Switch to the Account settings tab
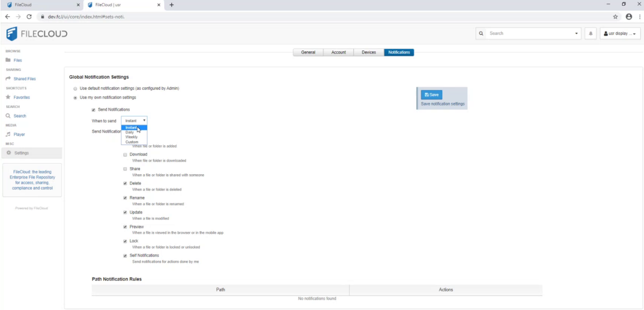 [x=339, y=52]
